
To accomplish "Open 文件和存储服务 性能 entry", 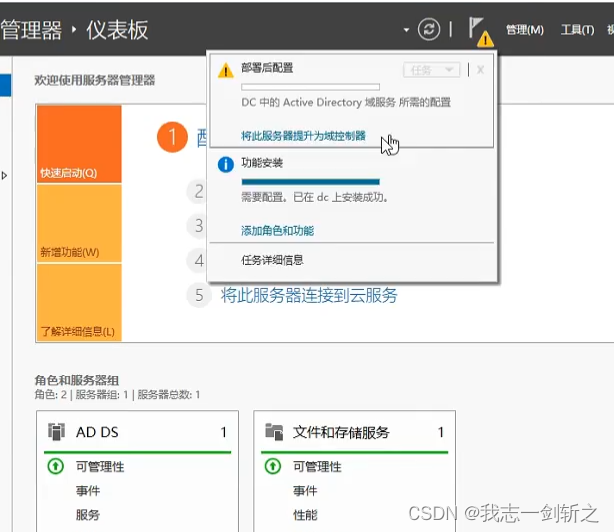I will click(x=305, y=515).
